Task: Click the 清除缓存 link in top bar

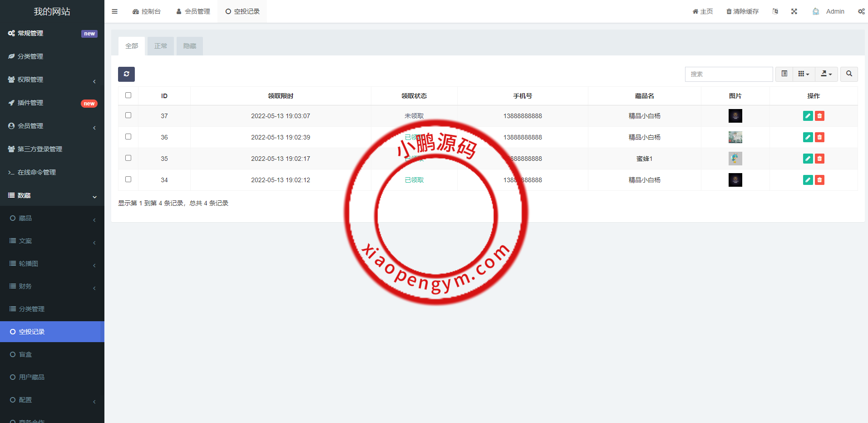Action: 742,11
